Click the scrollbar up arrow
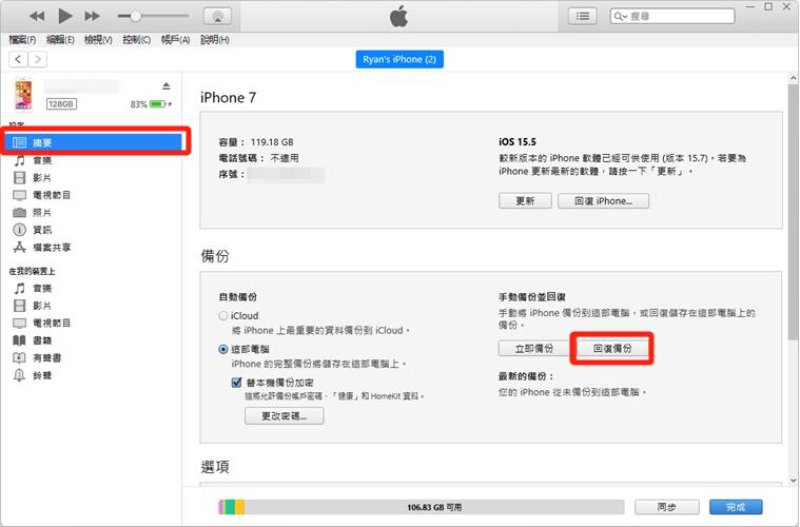The width and height of the screenshot is (800, 527). click(x=793, y=79)
